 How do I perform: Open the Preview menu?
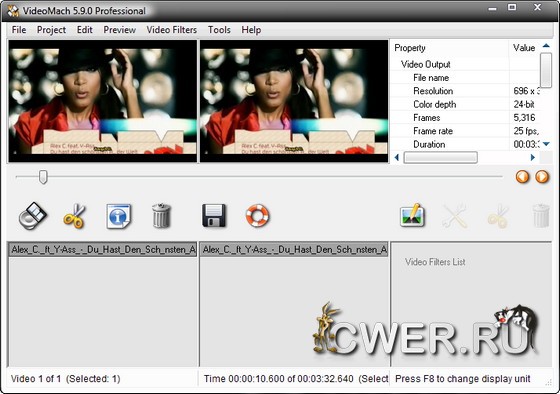click(x=119, y=30)
